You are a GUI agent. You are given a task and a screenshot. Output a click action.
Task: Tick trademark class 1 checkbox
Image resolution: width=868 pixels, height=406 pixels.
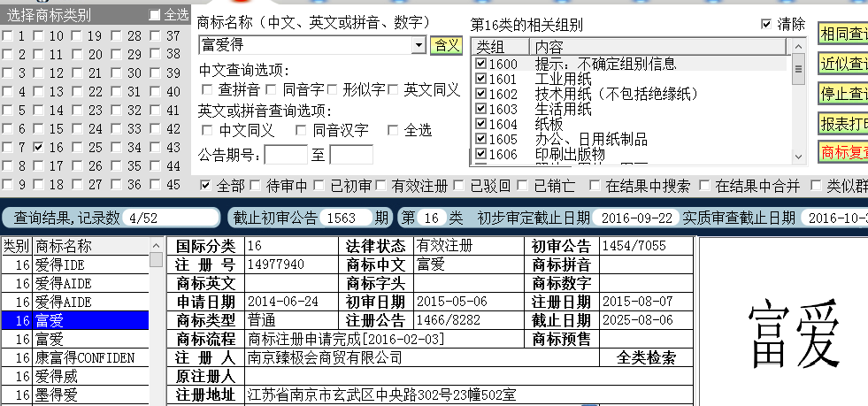pos(7,36)
